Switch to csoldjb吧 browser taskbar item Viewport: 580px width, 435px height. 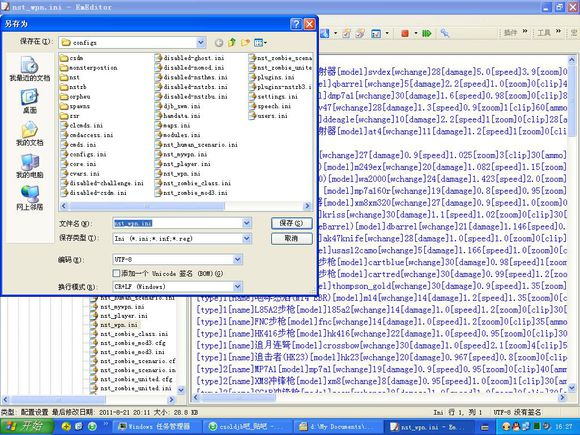[x=248, y=426]
